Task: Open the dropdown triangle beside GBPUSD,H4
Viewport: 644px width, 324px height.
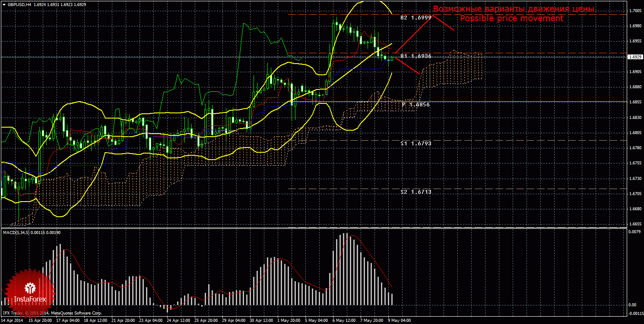Action: pyautogui.click(x=3, y=4)
